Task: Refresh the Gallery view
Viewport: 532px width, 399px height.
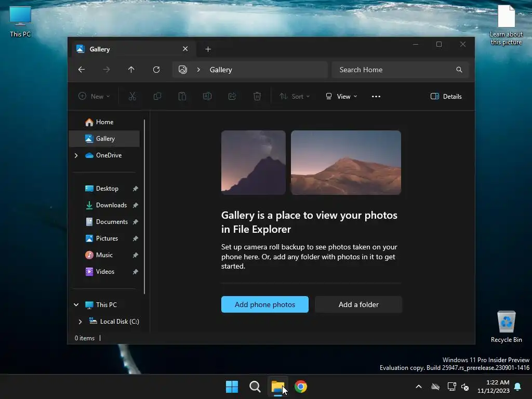Action: [x=156, y=70]
